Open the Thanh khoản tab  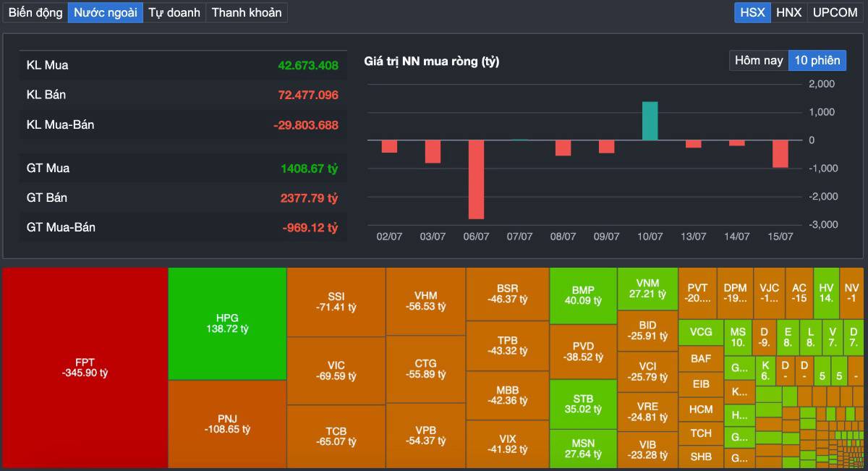pos(247,12)
